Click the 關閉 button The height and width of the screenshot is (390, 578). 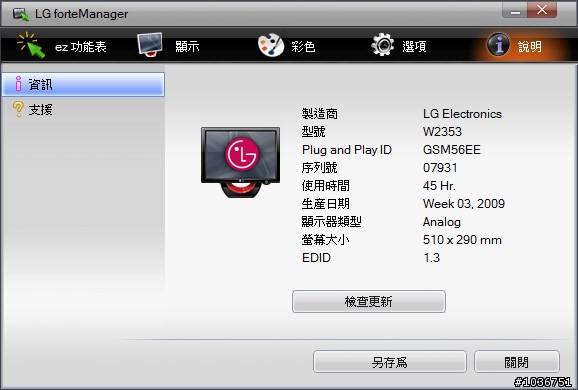516,362
